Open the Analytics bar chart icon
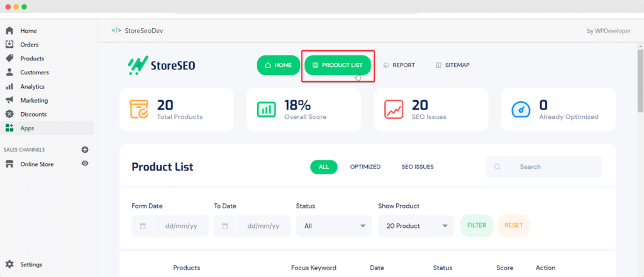The width and height of the screenshot is (644, 277). point(9,87)
